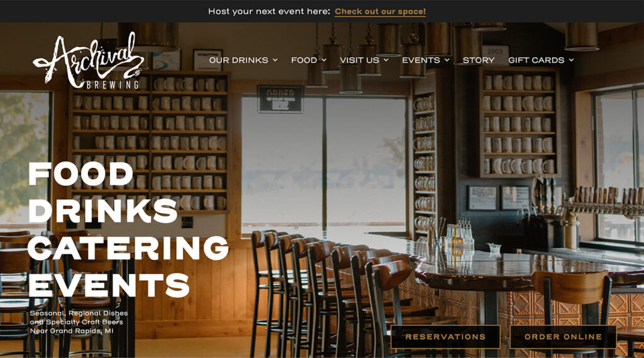Screen dimensions: 644x358
Task: Click the word CATERING in the headline
Action: click(128, 248)
